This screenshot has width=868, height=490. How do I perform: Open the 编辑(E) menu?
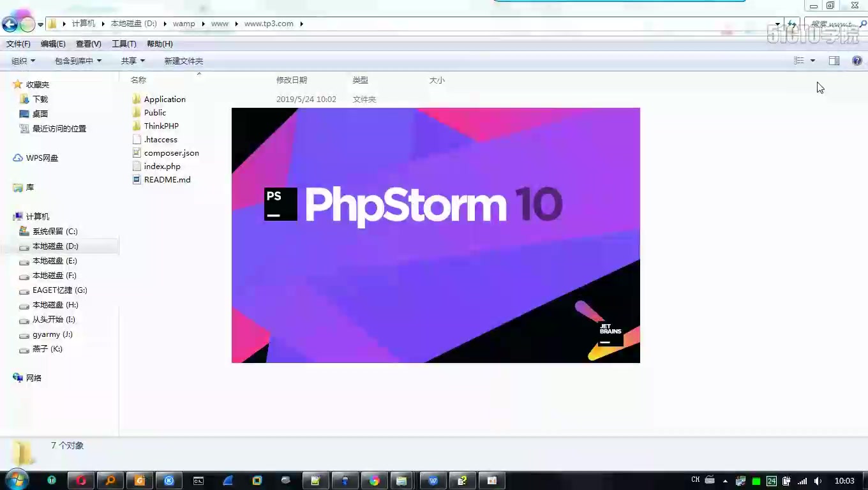pyautogui.click(x=53, y=44)
